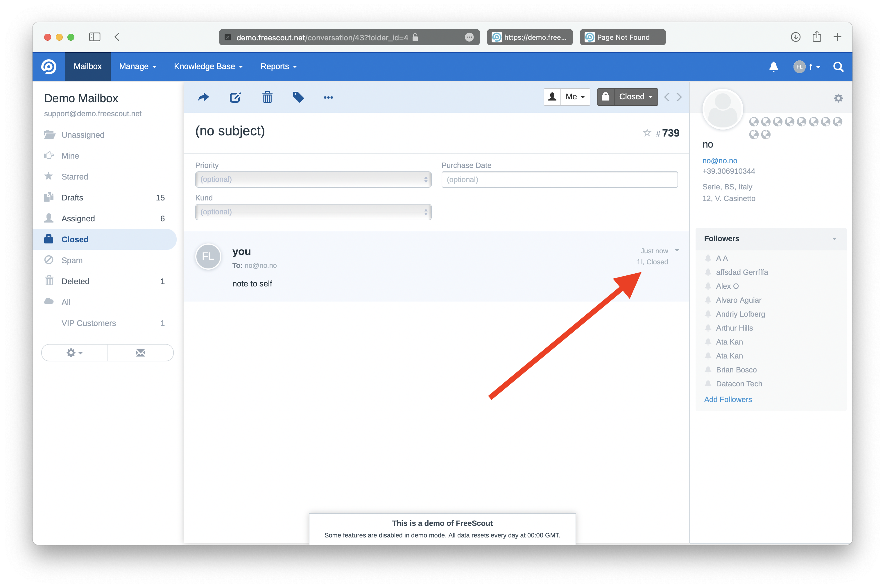The height and width of the screenshot is (588, 885).
Task: Click the search magnifier icon
Action: (838, 67)
